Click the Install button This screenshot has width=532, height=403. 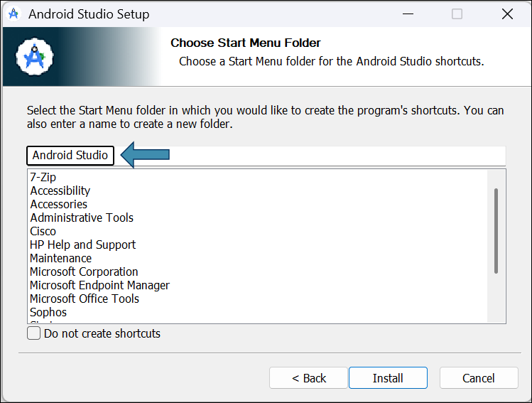click(388, 378)
